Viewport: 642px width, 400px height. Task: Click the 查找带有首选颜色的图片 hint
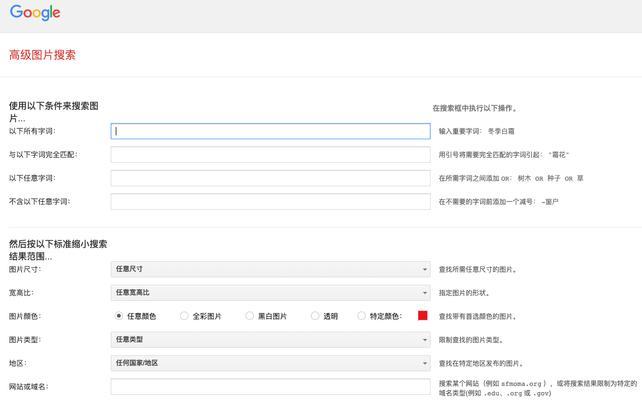pos(478,316)
